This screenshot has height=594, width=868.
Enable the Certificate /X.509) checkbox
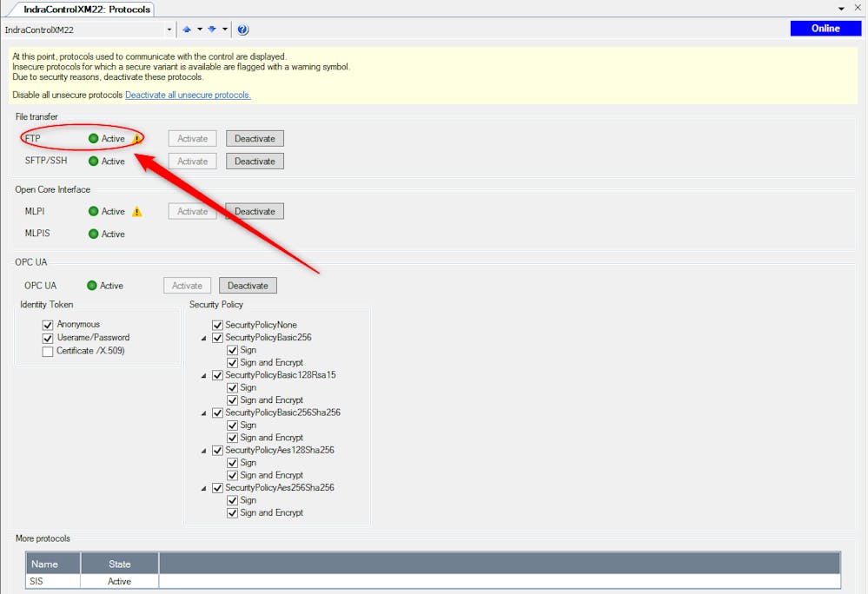(x=48, y=351)
